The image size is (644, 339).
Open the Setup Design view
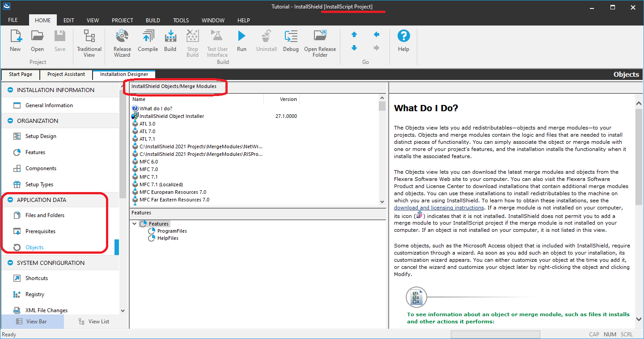pos(41,136)
